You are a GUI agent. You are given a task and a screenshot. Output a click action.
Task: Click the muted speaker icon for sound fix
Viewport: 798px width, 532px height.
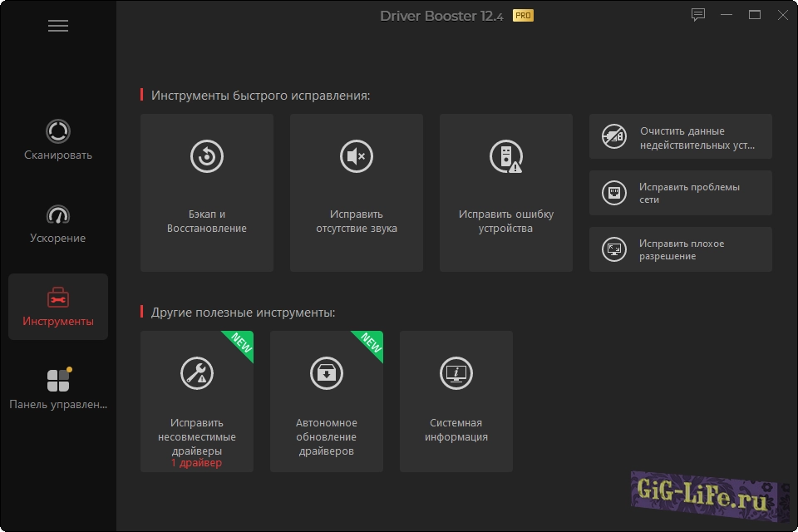pos(357,156)
